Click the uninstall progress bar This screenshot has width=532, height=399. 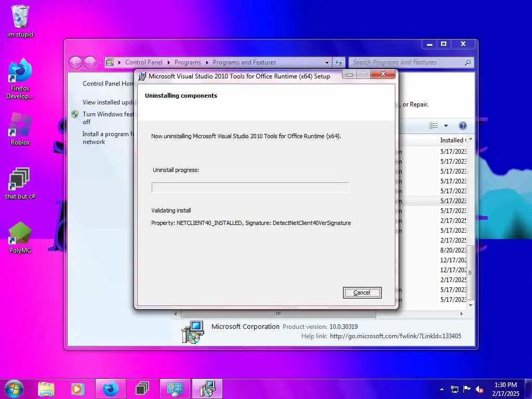[250, 187]
